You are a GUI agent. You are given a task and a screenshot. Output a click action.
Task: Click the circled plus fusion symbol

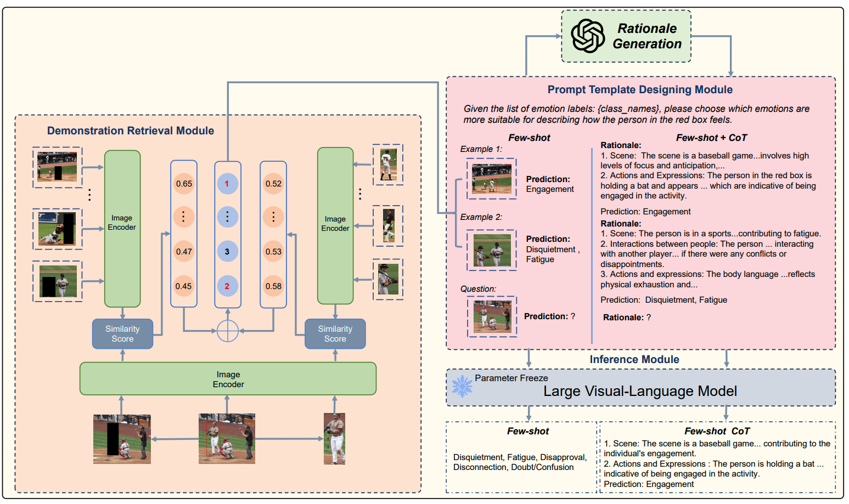point(227,331)
